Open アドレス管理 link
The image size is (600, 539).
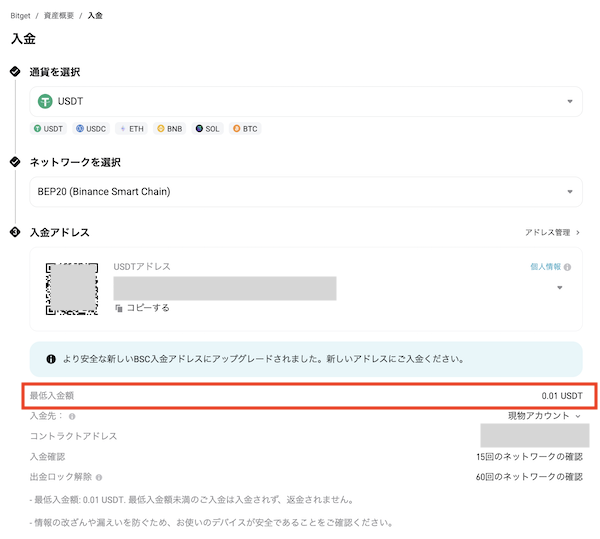tap(552, 233)
